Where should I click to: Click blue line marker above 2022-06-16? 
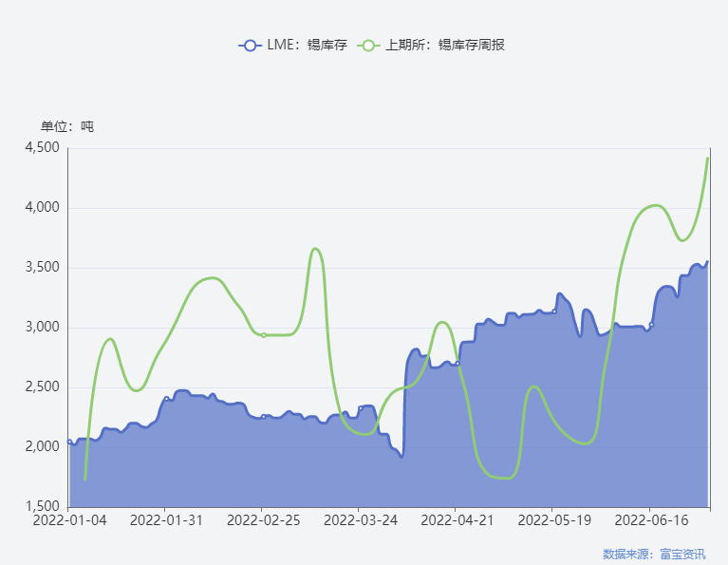tap(651, 325)
